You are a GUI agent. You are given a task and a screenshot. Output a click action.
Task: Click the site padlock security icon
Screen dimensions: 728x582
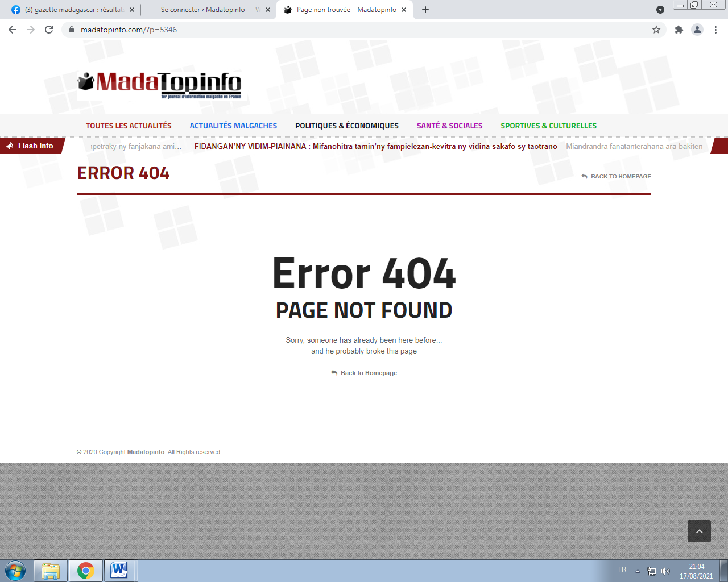coord(72,30)
